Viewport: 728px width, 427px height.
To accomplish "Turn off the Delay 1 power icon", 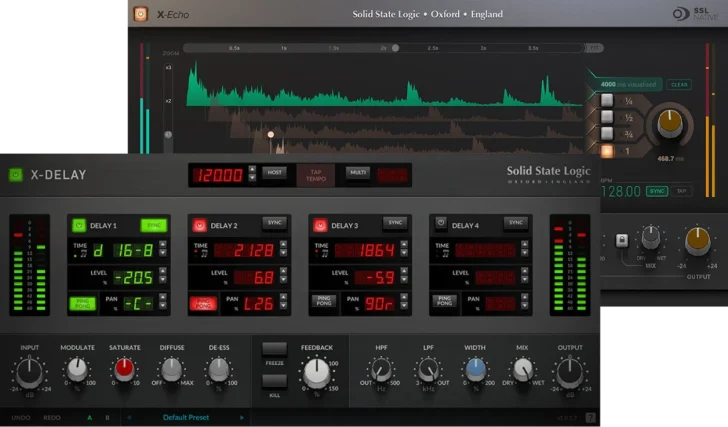I will click(78, 225).
